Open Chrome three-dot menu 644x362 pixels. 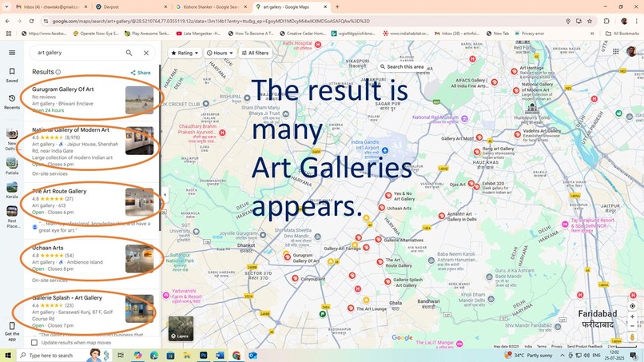(x=637, y=21)
